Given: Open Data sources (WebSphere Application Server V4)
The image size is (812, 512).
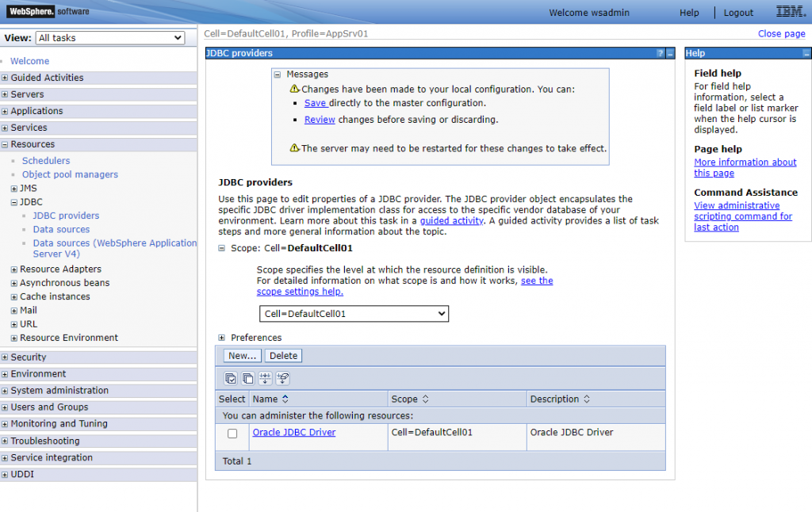Looking at the screenshot, I should pos(115,249).
